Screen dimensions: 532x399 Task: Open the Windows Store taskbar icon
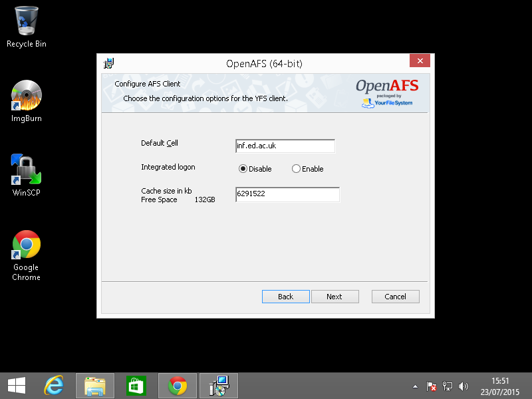tap(136, 386)
